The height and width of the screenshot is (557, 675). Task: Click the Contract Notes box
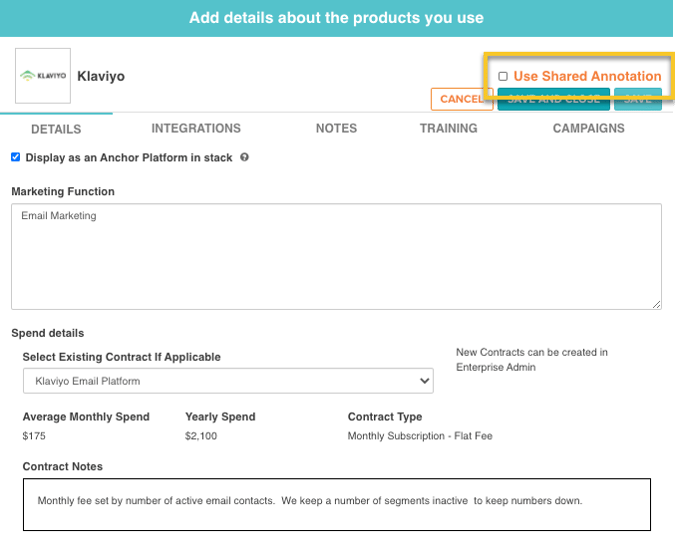[x=337, y=504]
